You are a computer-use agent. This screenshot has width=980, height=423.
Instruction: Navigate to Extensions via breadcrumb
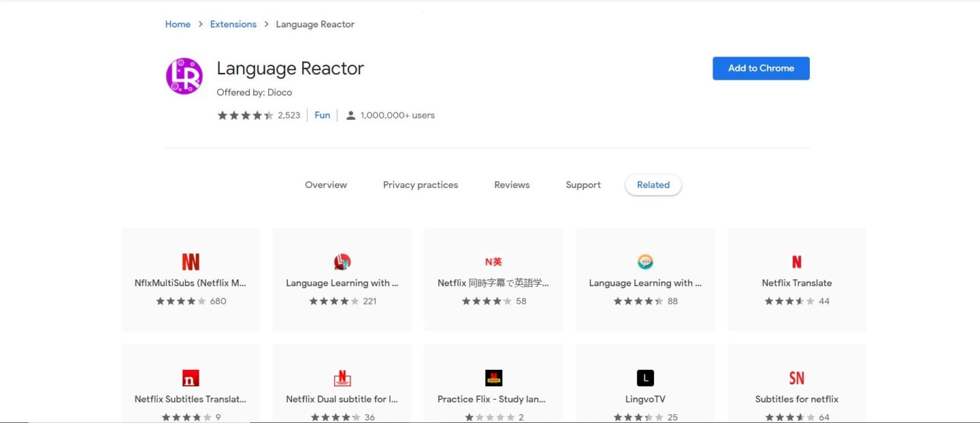point(233,24)
